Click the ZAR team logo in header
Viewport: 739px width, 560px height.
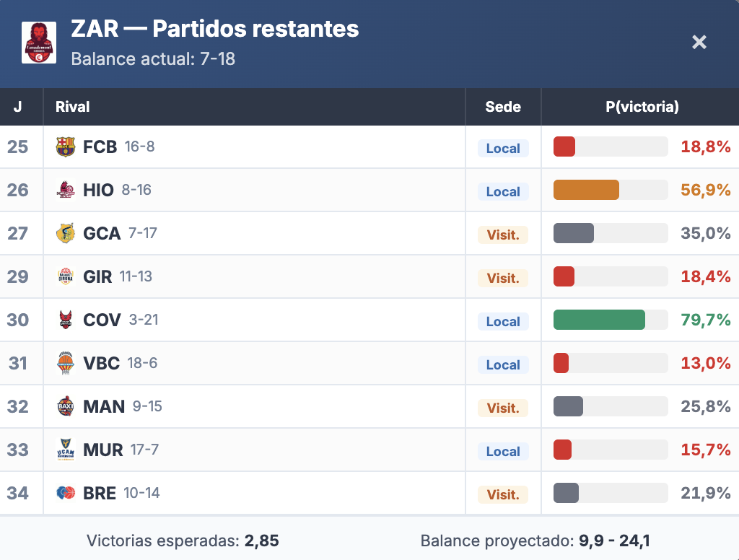pyautogui.click(x=39, y=43)
